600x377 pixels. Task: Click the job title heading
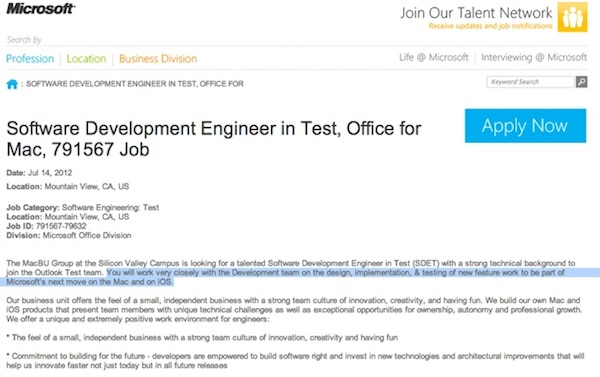click(x=214, y=139)
